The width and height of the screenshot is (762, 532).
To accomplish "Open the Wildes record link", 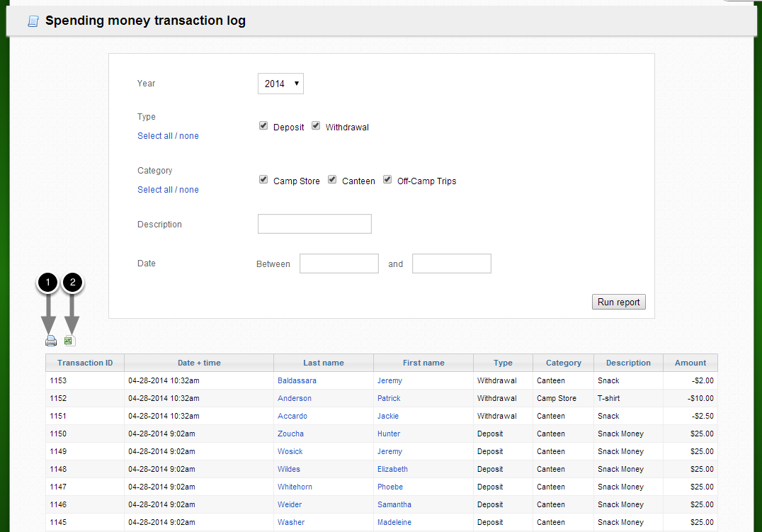I will [288, 469].
